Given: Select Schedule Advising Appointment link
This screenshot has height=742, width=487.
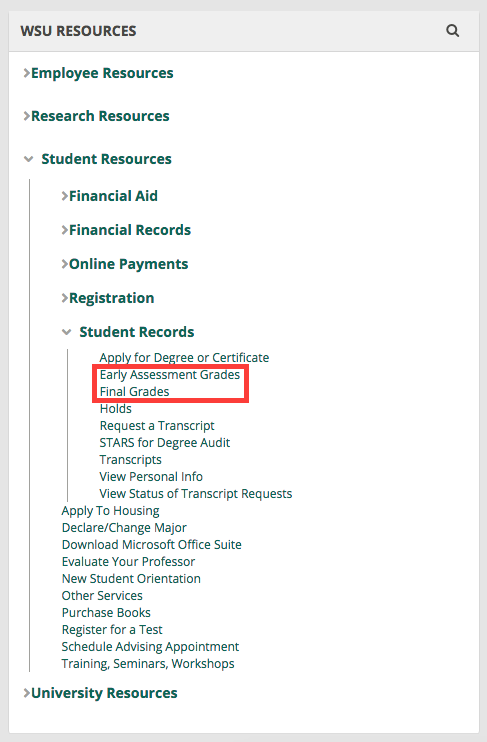Looking at the screenshot, I should pyautogui.click(x=150, y=647).
